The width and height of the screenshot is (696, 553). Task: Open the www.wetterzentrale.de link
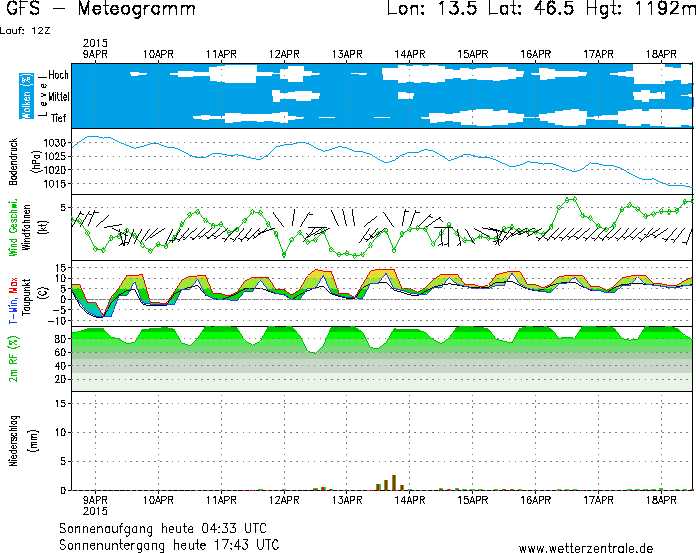[585, 548]
